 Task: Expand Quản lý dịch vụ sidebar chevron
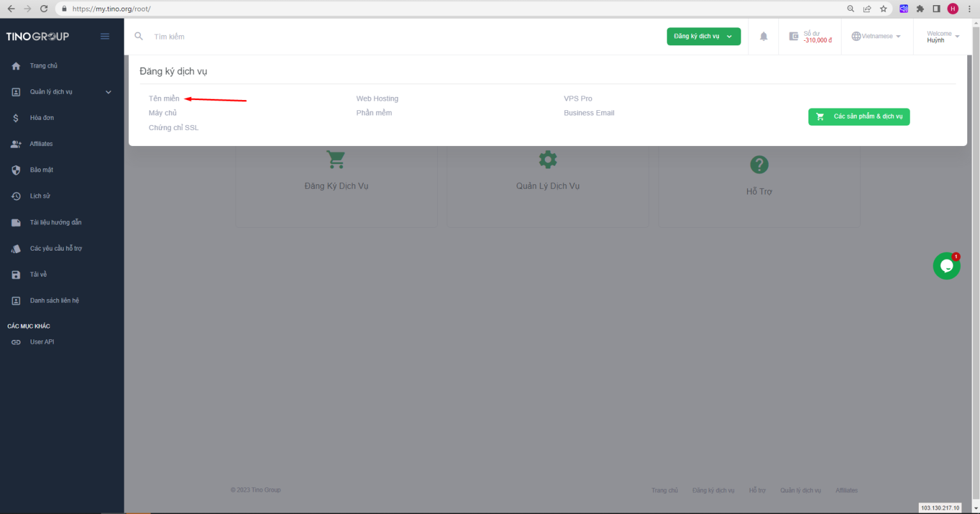tap(108, 92)
